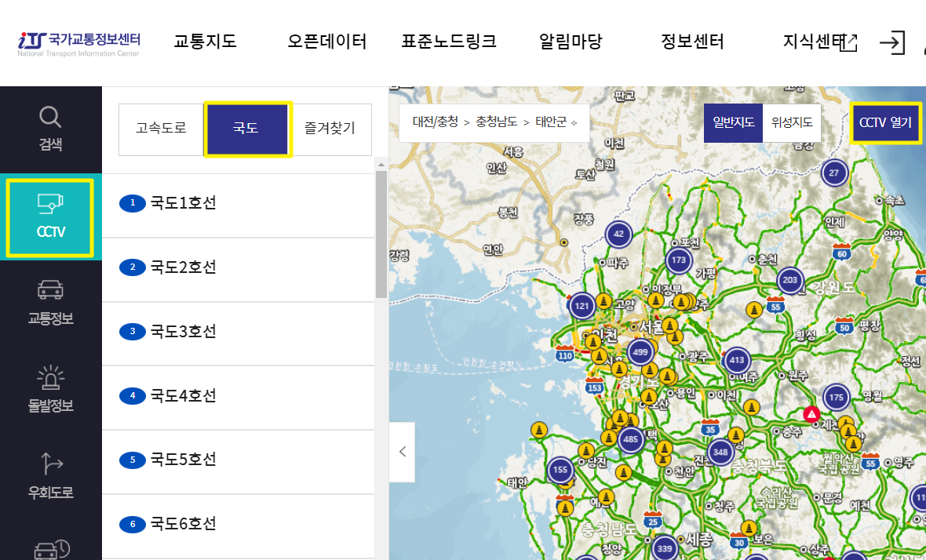Select 국도1호선 in the route list

(x=239, y=205)
